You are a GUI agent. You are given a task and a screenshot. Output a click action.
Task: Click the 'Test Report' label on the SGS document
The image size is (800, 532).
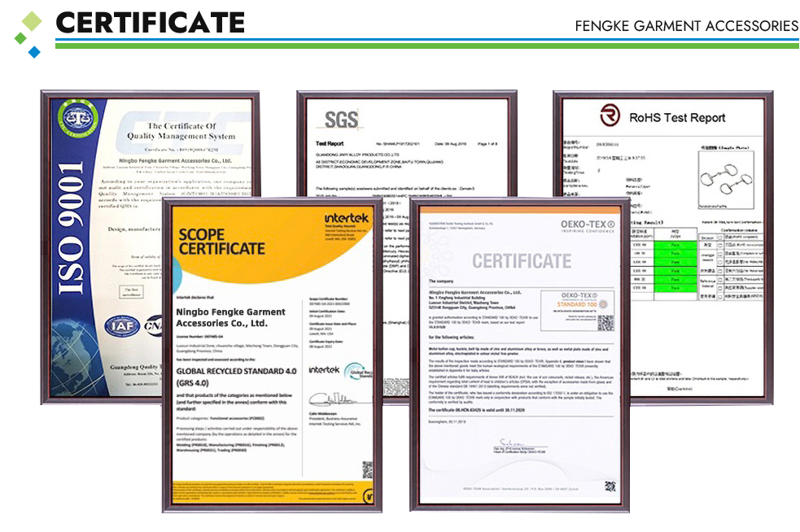click(x=330, y=144)
